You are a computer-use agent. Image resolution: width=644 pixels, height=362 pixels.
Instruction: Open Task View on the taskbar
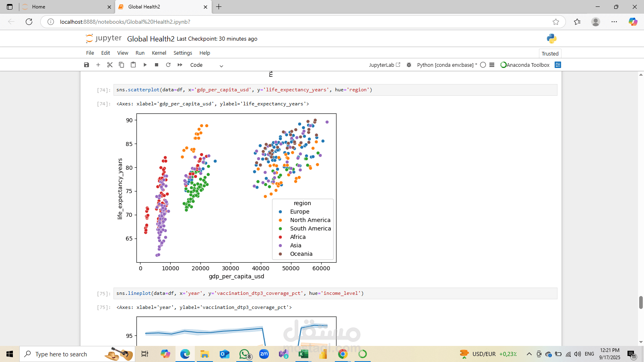(x=145, y=354)
